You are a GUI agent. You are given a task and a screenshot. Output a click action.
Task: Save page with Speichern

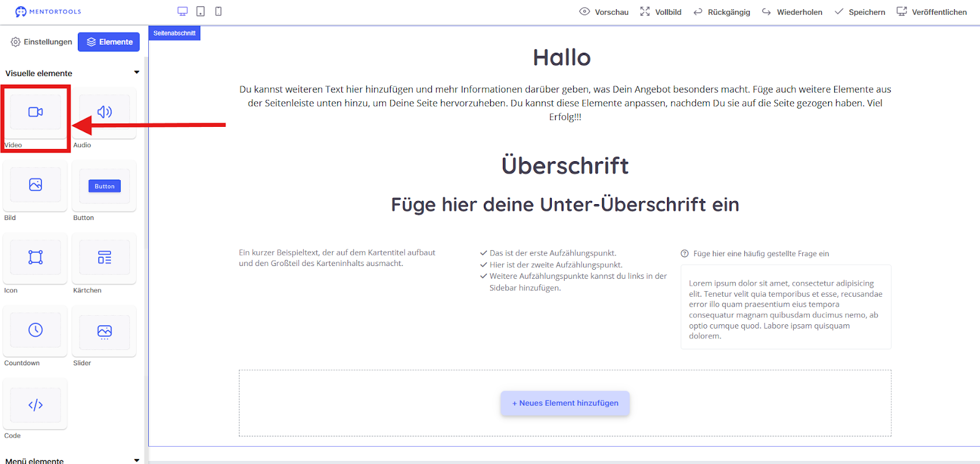click(x=860, y=12)
